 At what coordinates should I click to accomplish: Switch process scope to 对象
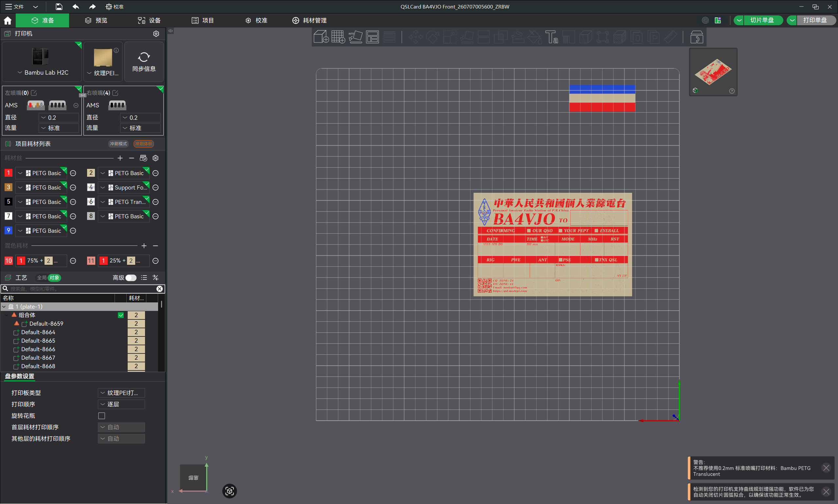[x=54, y=278]
